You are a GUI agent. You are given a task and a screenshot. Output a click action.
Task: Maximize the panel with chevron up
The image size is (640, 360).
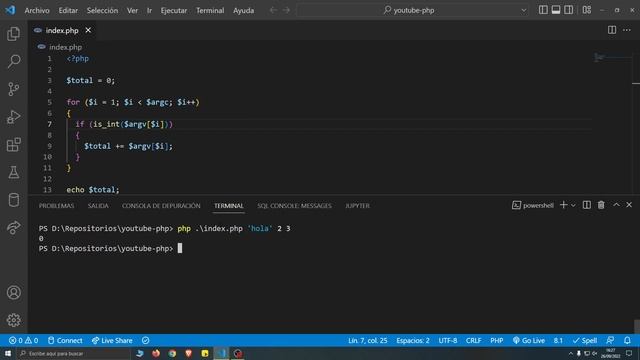[616, 205]
